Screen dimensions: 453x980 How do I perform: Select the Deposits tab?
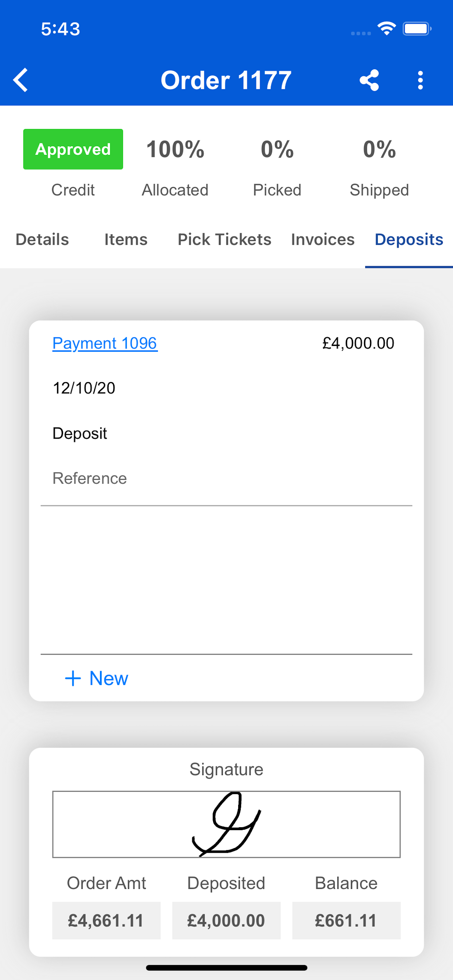pyautogui.click(x=409, y=240)
